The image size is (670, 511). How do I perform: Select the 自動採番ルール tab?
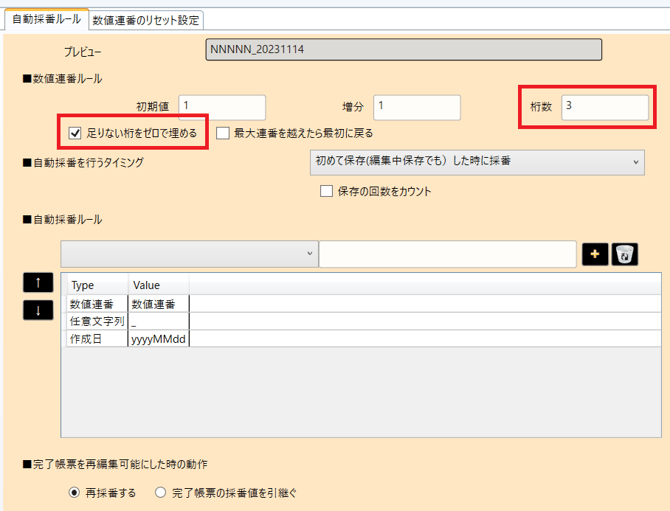click(x=45, y=19)
